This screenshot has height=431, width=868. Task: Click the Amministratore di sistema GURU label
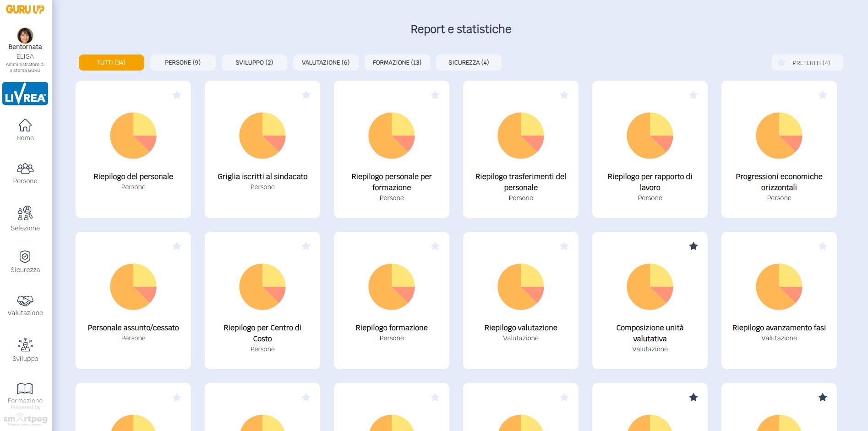click(x=25, y=67)
